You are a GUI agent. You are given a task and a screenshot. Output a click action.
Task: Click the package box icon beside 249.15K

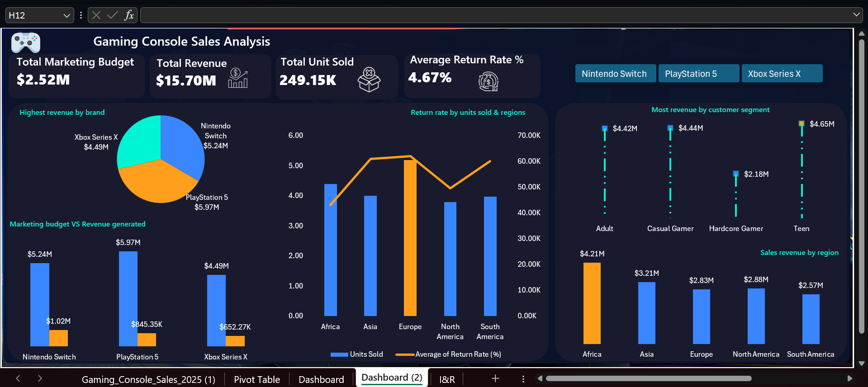pyautogui.click(x=369, y=80)
